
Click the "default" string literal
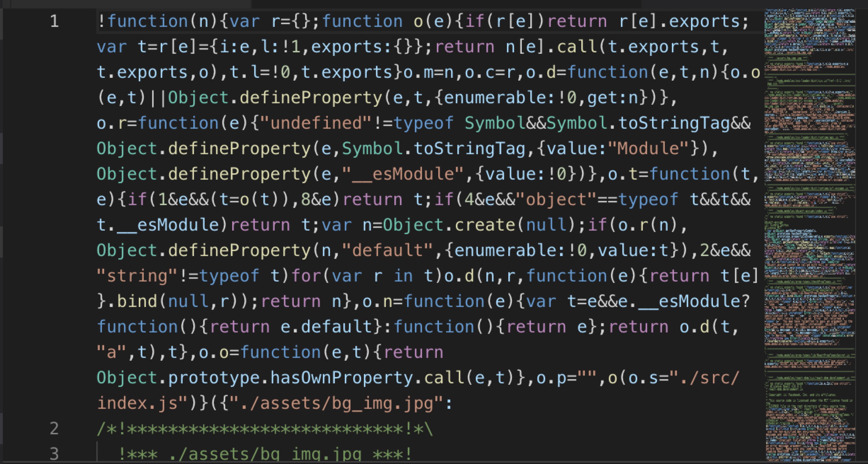(387, 251)
